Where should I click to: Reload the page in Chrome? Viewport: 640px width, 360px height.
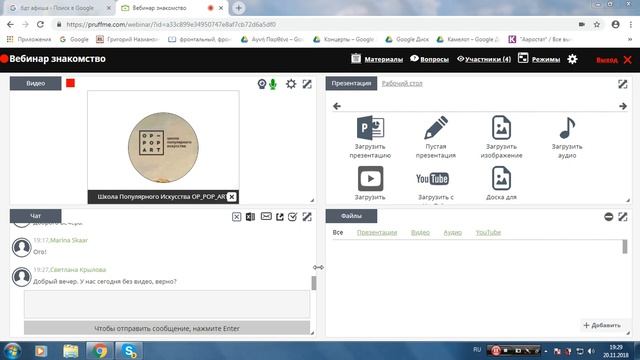coord(40,24)
